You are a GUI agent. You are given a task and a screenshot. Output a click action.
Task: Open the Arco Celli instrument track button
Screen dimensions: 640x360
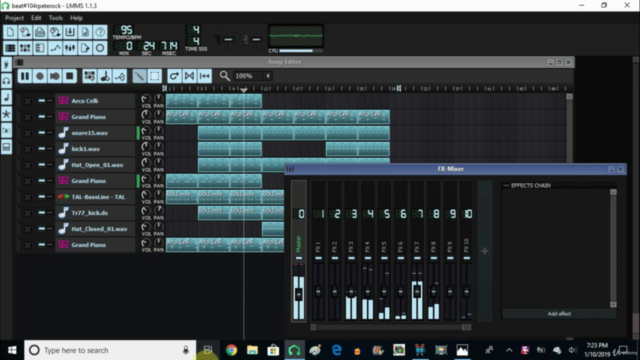[x=95, y=101]
